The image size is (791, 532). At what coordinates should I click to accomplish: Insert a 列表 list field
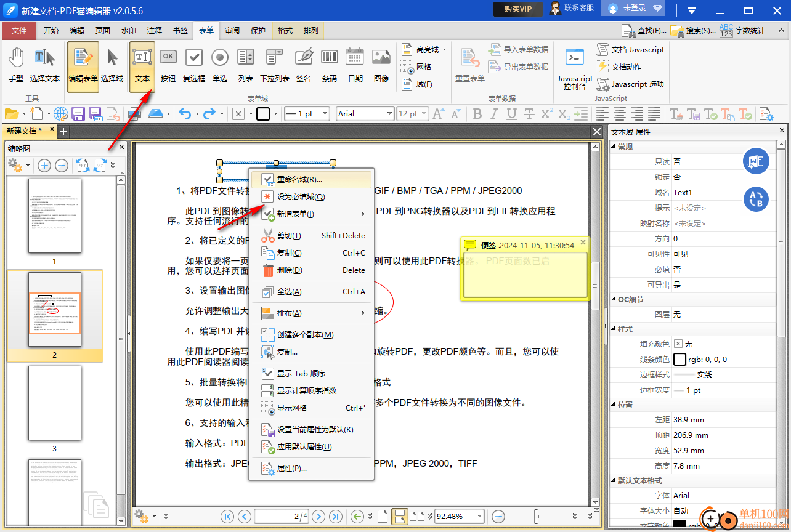[246, 65]
